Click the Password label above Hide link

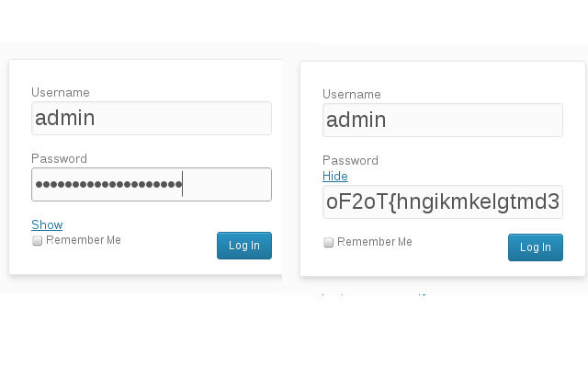point(350,160)
